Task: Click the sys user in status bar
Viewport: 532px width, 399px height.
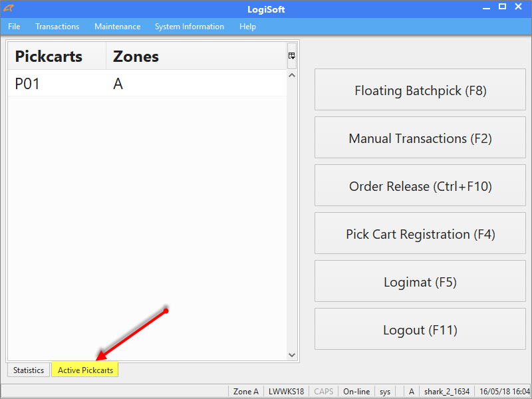Action: (385, 392)
